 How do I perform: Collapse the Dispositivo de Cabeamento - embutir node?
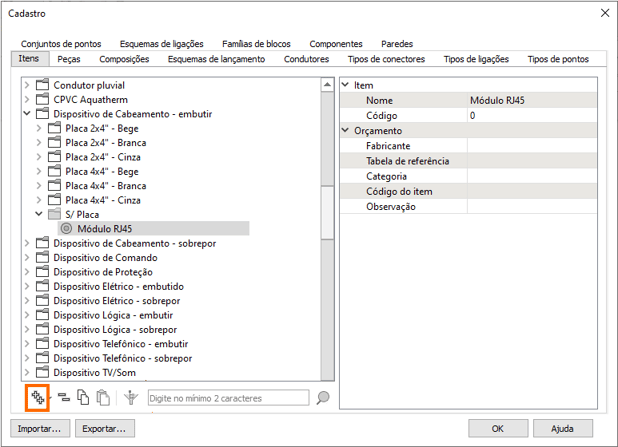coord(27,114)
